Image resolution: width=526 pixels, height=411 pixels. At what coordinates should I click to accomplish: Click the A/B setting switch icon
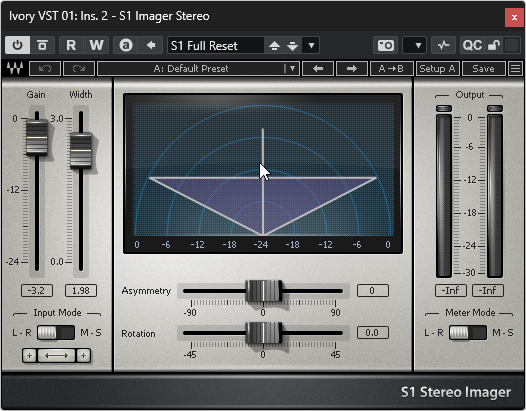(x=126, y=45)
